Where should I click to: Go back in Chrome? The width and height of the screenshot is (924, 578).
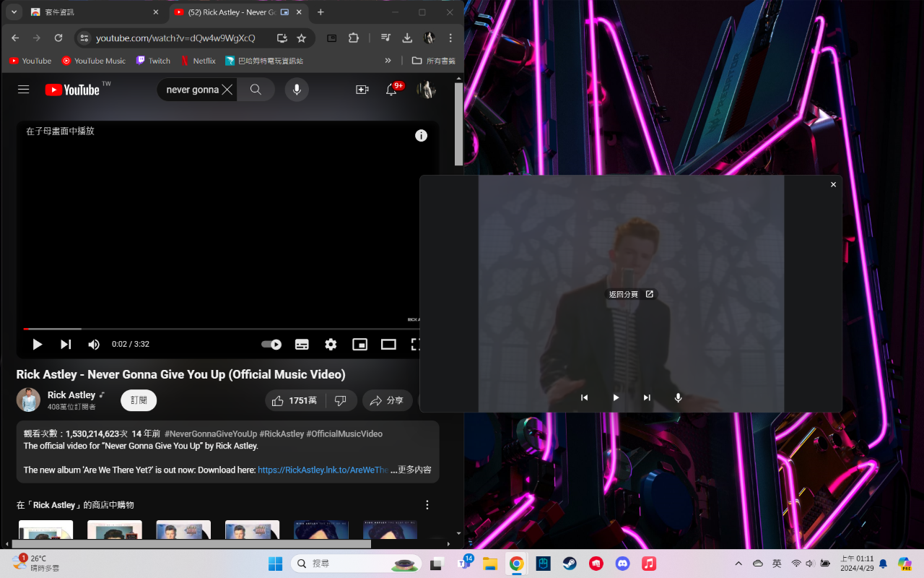(15, 38)
